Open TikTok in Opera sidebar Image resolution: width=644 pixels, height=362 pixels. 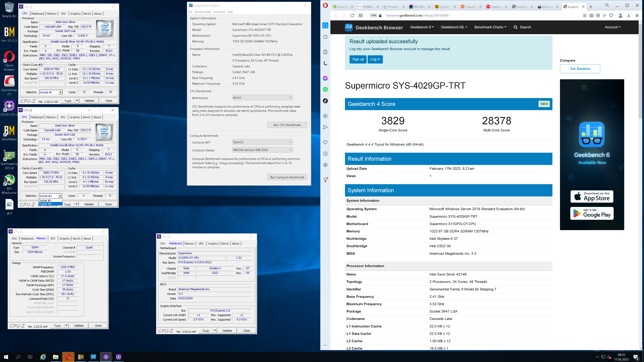click(x=325, y=101)
